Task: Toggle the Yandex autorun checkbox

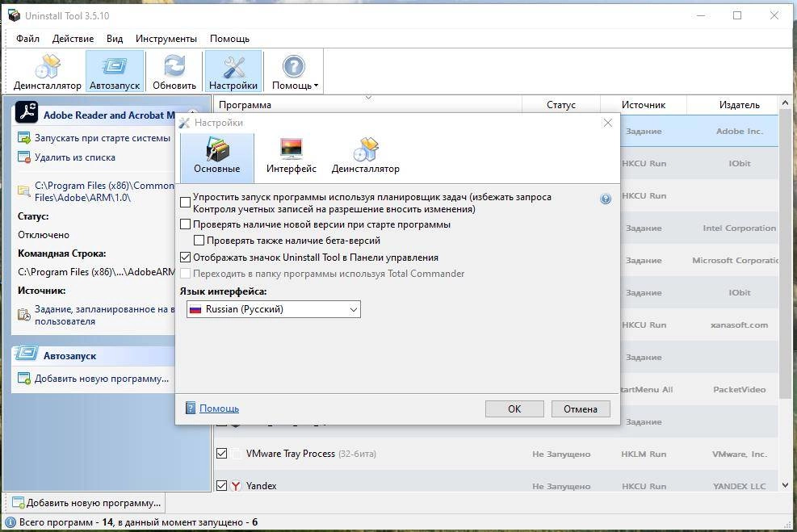Action: point(221,486)
